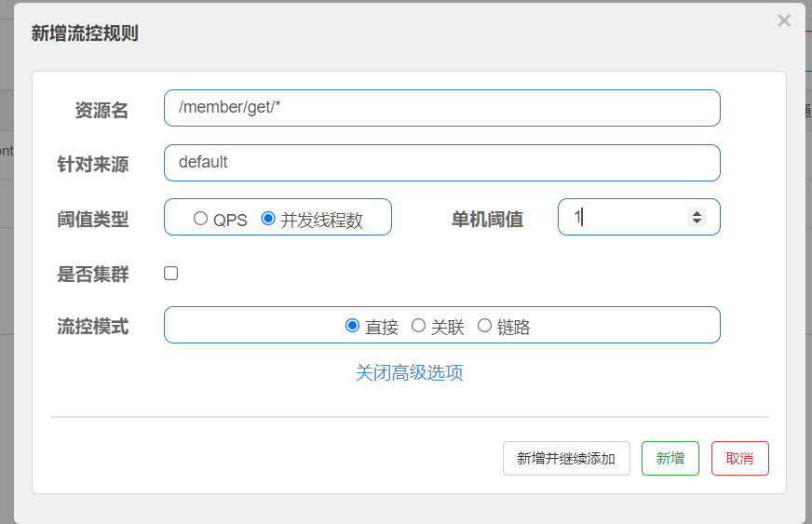The image size is (812, 524).
Task: Cancel with the red 取消 button
Action: pyautogui.click(x=739, y=459)
